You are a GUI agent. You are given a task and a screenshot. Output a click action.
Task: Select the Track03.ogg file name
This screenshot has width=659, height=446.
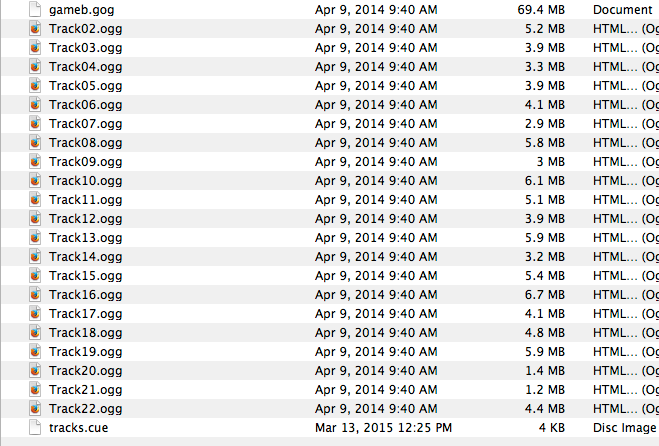coord(85,48)
